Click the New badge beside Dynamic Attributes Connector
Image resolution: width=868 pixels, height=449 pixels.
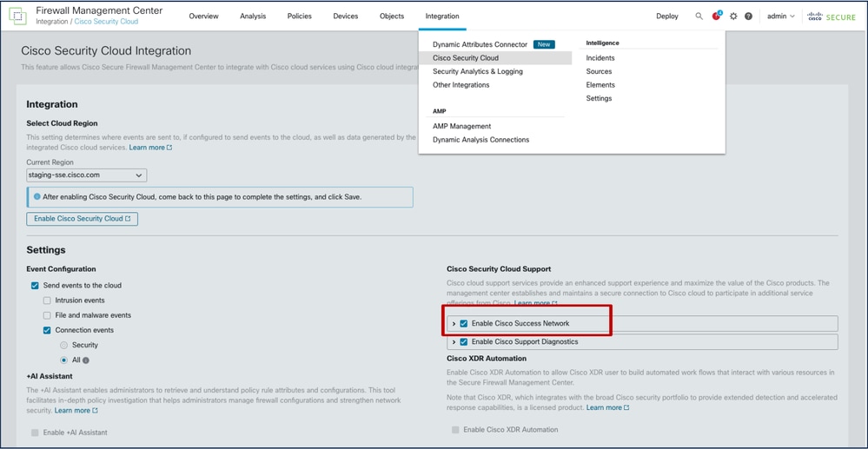[x=544, y=44]
